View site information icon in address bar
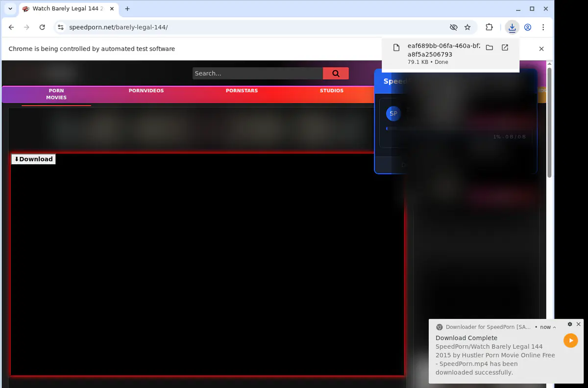This screenshot has width=588, height=388. point(61,27)
